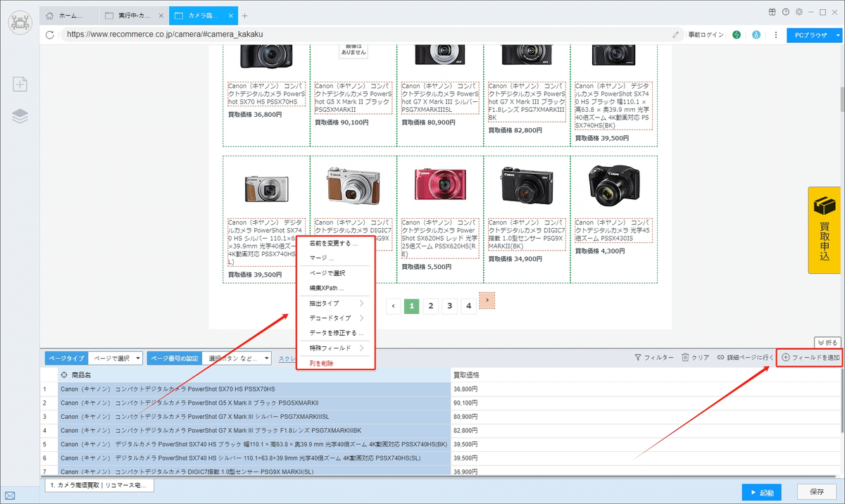Click フィールドを追加
The width and height of the screenshot is (845, 504).
[x=810, y=358]
